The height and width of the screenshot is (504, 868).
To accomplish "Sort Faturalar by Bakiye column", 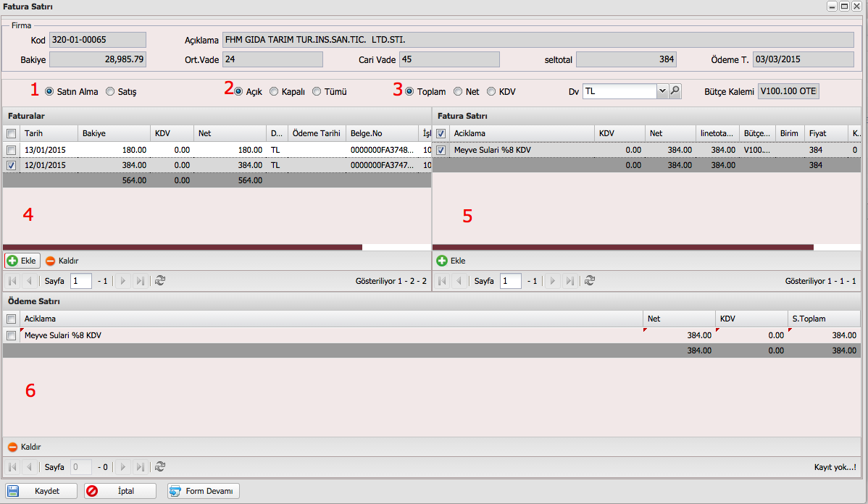I will click(x=114, y=133).
